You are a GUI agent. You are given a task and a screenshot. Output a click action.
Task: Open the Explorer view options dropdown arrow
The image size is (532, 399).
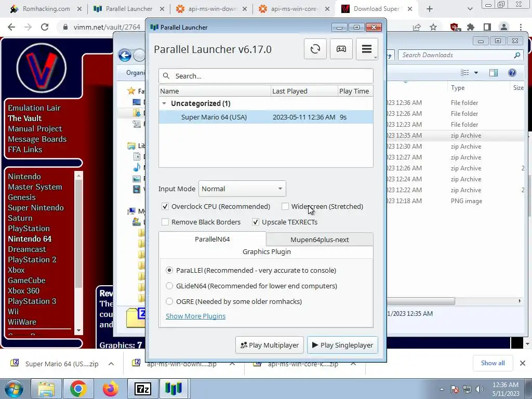click(x=476, y=73)
